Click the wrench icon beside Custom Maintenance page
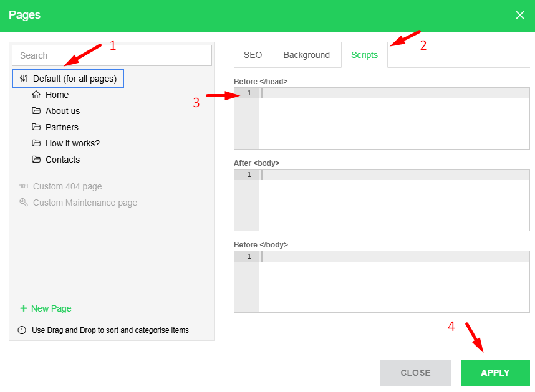This screenshot has height=392, width=535. coord(24,202)
